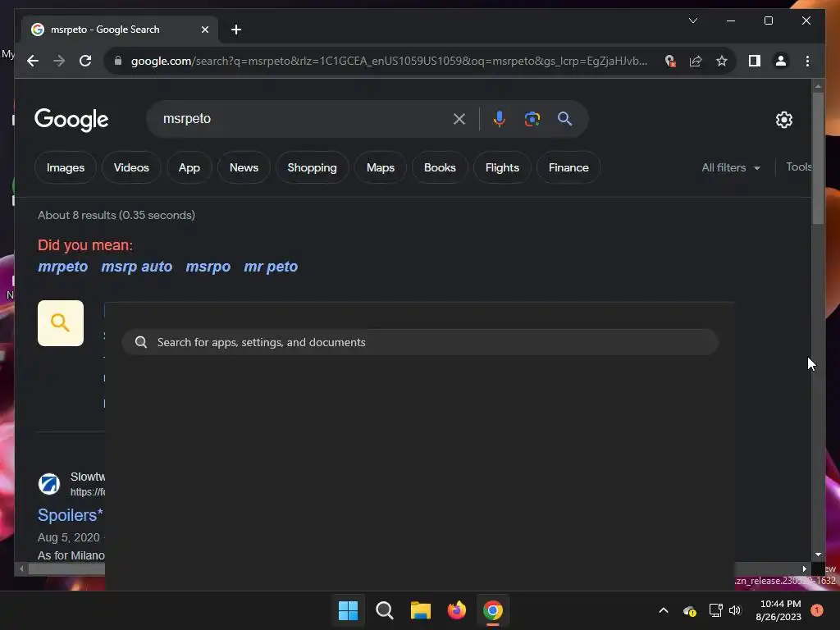Viewport: 840px width, 630px height.
Task: Clear the Google search query
Action: tap(459, 119)
